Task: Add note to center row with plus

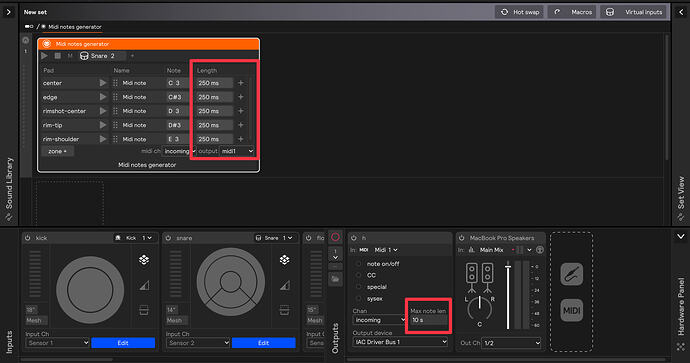Action: (241, 83)
